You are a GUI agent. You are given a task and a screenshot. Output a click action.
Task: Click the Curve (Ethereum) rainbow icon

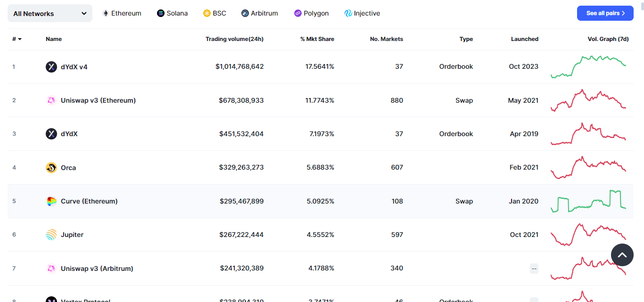pos(51,201)
